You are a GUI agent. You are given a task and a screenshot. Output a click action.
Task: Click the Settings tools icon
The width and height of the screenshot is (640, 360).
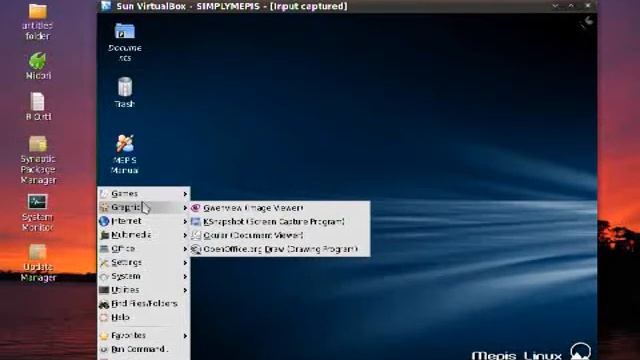pyautogui.click(x=104, y=262)
